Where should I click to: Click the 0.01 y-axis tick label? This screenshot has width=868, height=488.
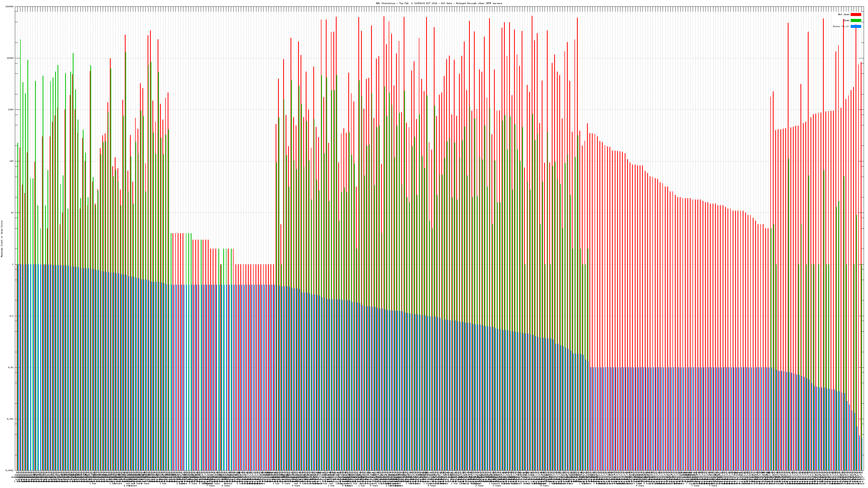pos(11,367)
